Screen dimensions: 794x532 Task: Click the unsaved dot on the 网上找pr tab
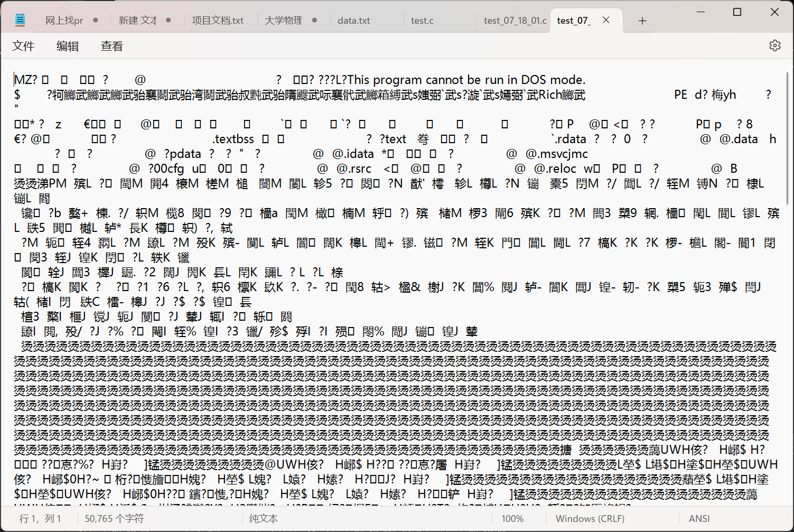95,20
